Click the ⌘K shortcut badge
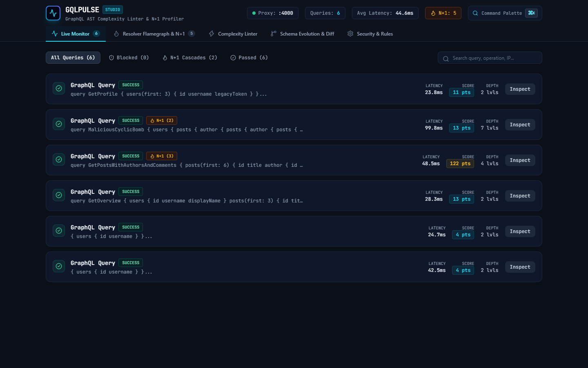The image size is (588, 368). (531, 13)
